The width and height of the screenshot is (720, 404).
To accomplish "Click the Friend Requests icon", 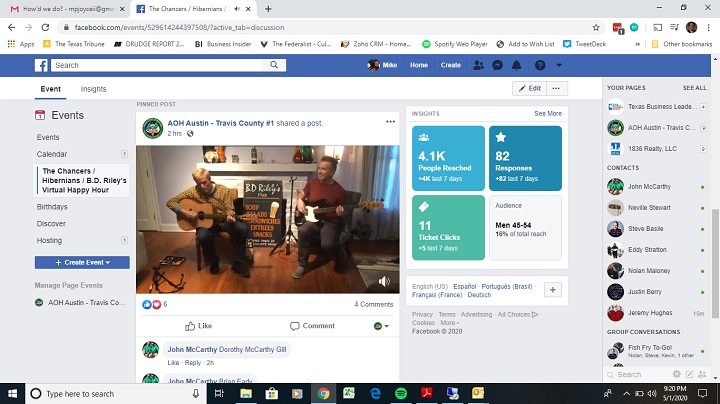I will (x=480, y=65).
